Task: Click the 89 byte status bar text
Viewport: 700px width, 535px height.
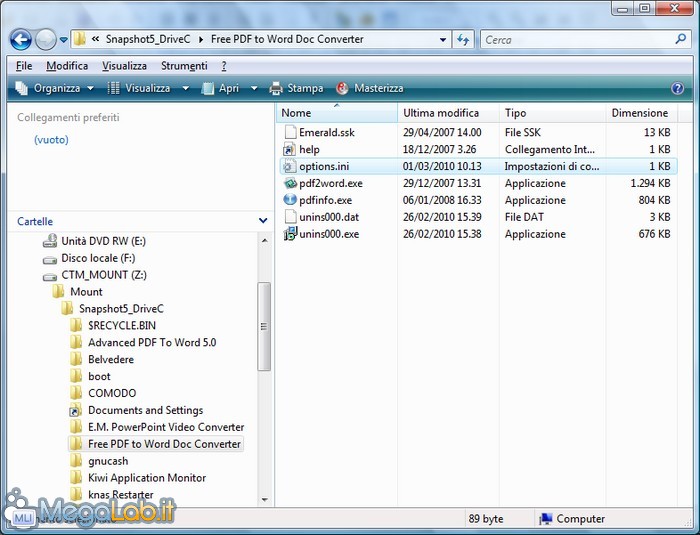Action: coord(486,519)
